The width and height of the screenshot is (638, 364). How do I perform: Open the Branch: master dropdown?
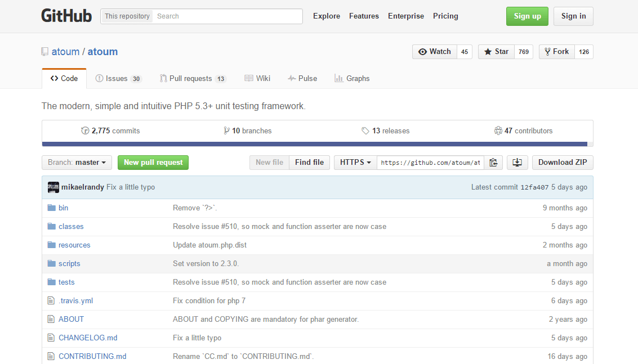[77, 162]
